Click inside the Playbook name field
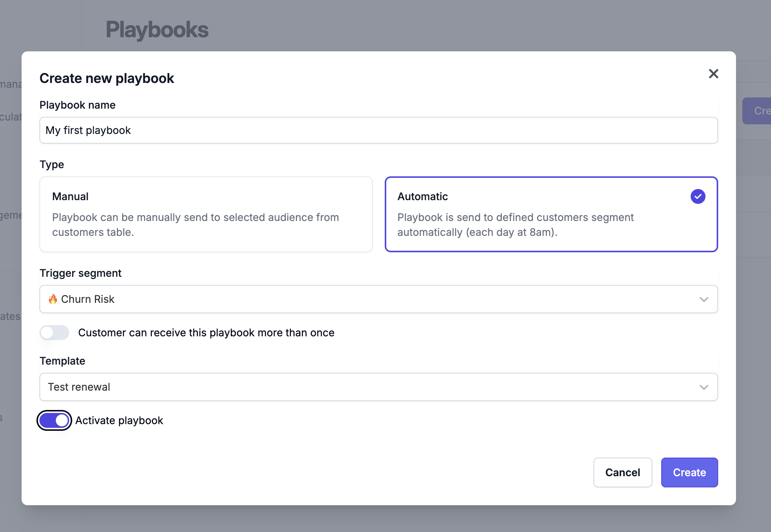Image resolution: width=771 pixels, height=532 pixels. click(378, 130)
